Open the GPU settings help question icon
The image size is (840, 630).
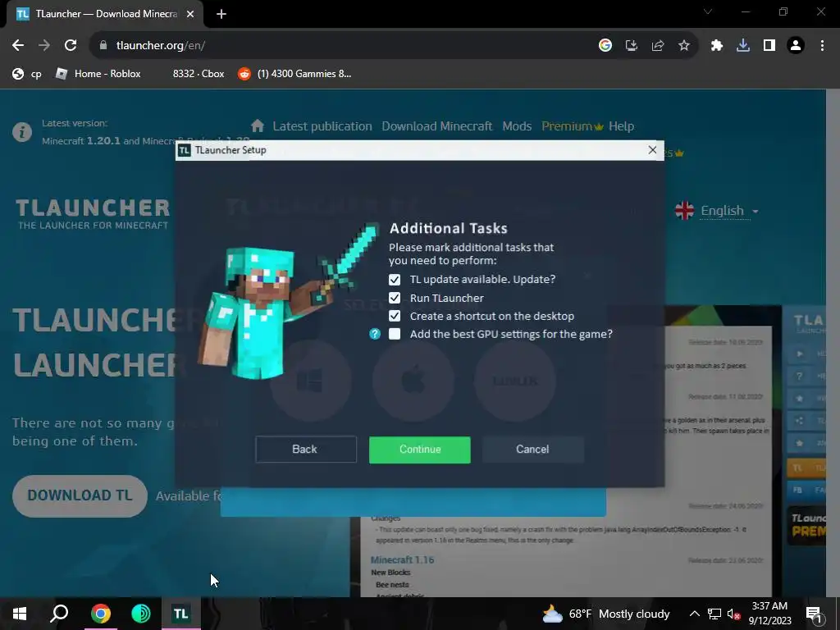click(374, 334)
